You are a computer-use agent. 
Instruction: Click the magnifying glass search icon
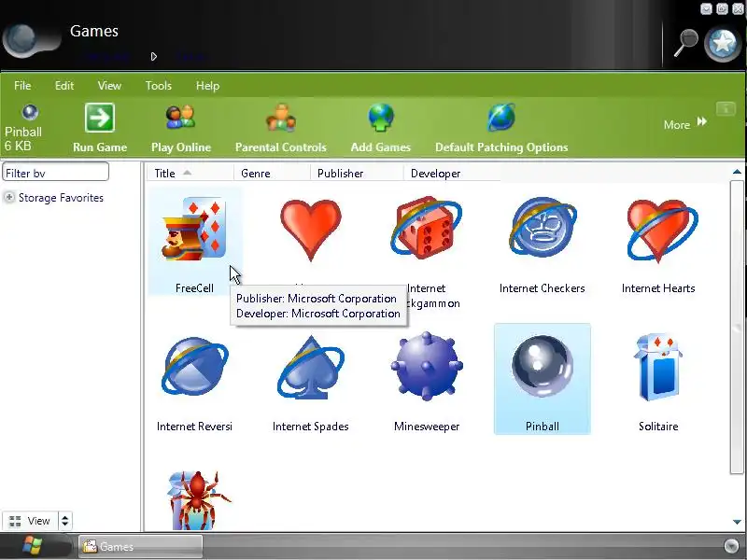(x=685, y=43)
